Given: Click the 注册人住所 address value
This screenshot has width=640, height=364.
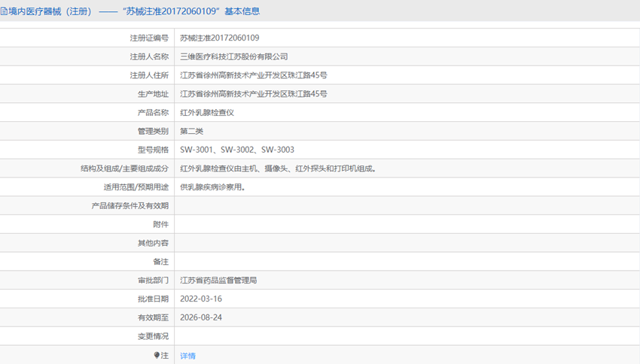Looking at the screenshot, I should 253,75.
